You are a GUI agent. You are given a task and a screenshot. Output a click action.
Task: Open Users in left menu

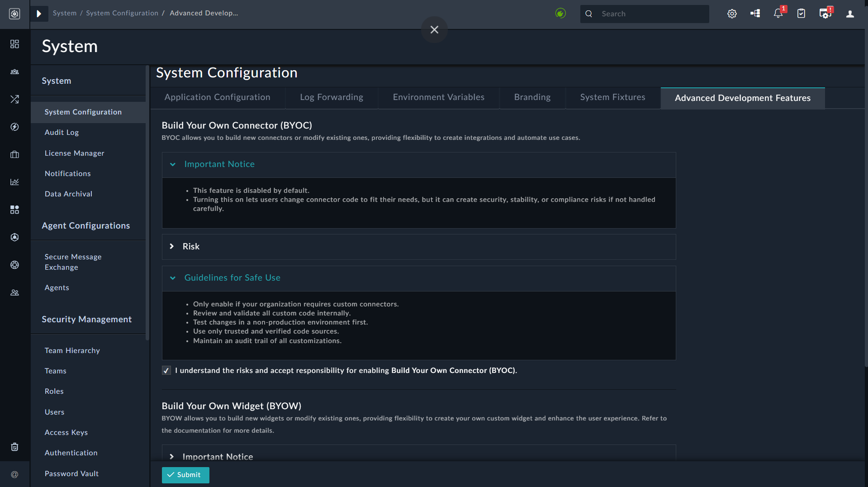[x=54, y=412]
